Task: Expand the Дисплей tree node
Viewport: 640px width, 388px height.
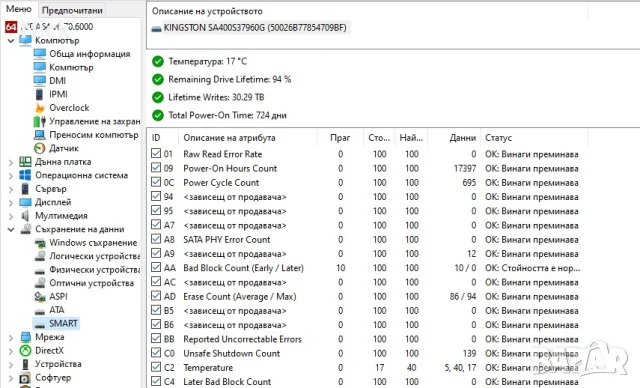Action: pos(11,203)
